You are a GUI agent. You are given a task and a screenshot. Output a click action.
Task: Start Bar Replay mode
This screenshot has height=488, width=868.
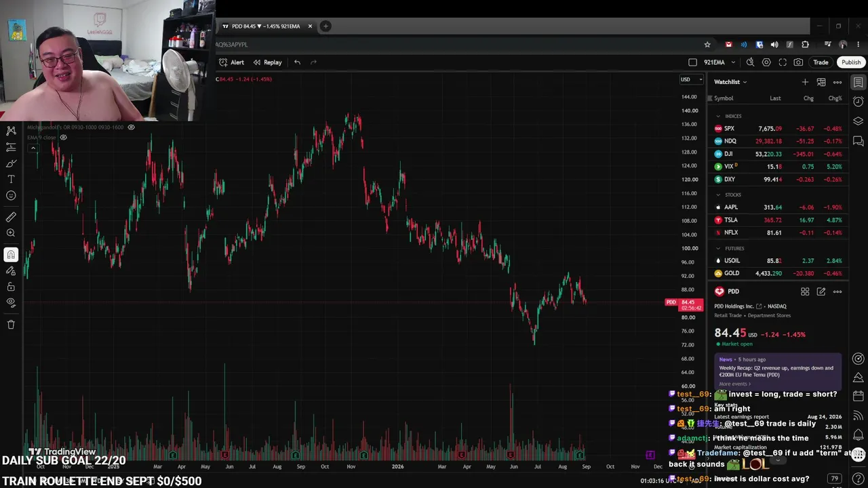click(267, 62)
